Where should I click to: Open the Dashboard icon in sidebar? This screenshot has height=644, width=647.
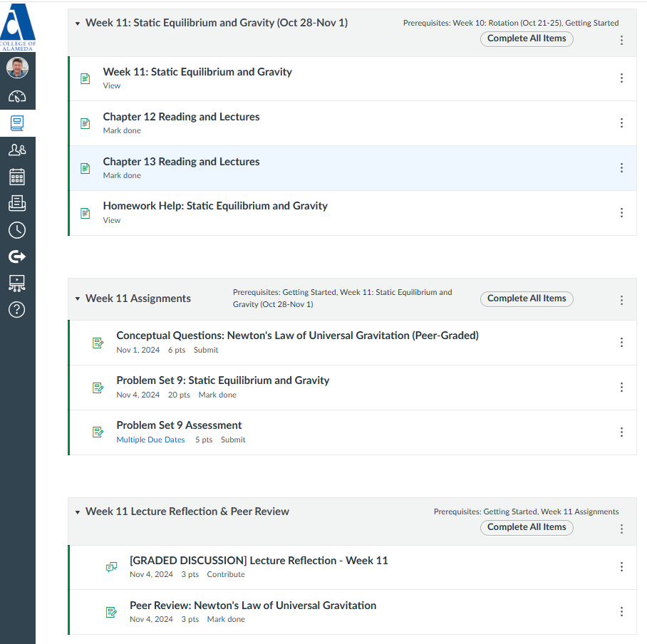(17, 97)
